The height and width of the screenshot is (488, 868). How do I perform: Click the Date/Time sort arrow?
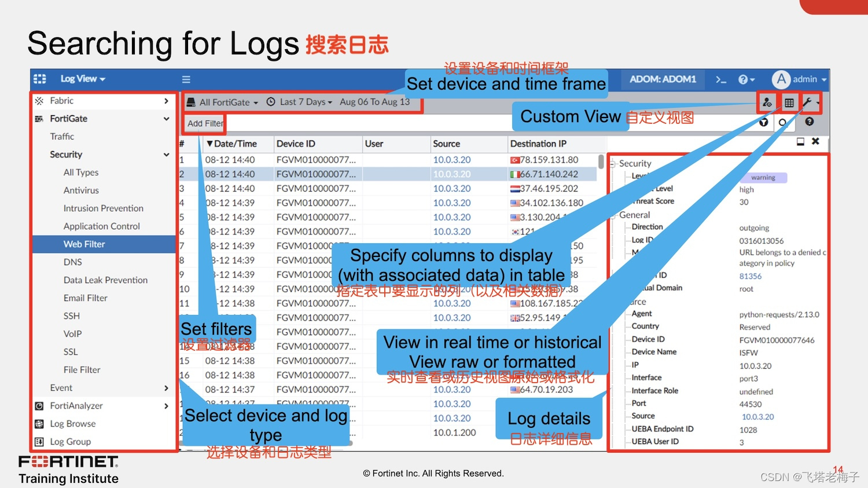pos(209,144)
